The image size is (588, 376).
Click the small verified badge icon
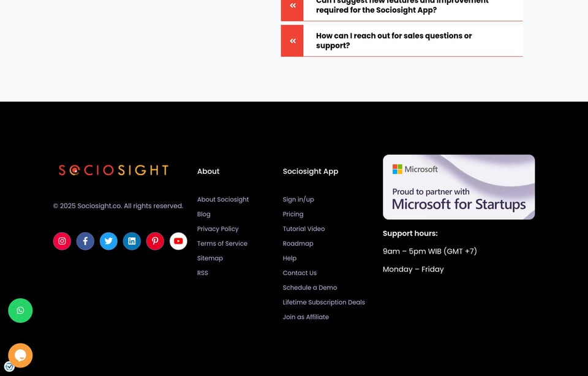pos(9,367)
